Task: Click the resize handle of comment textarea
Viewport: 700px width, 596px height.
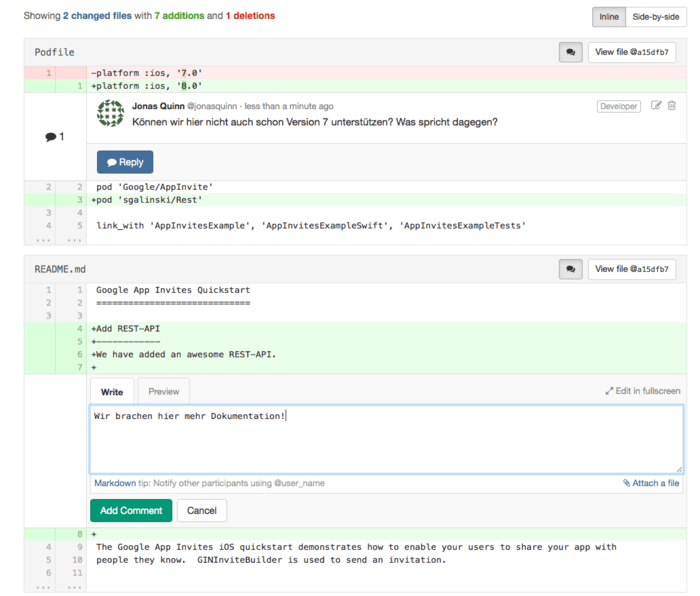Action: tap(679, 469)
